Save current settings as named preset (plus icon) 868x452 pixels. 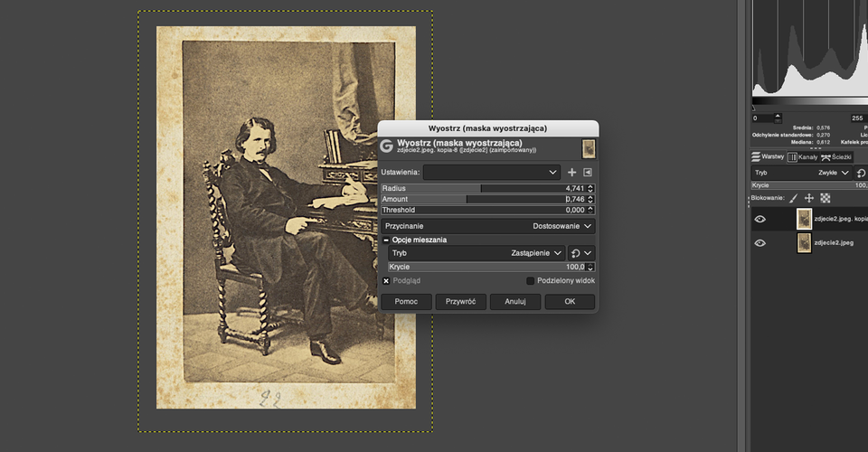[x=571, y=172]
